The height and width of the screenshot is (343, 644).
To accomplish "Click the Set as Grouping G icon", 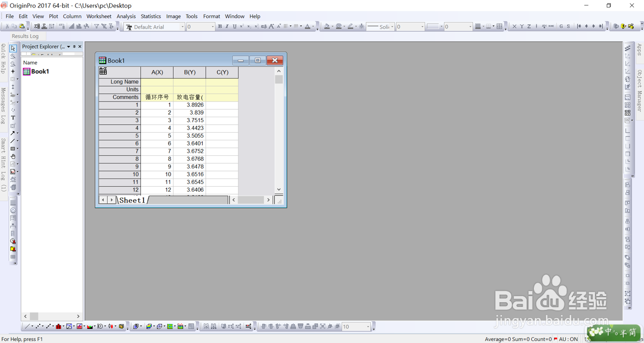I will tap(561, 27).
